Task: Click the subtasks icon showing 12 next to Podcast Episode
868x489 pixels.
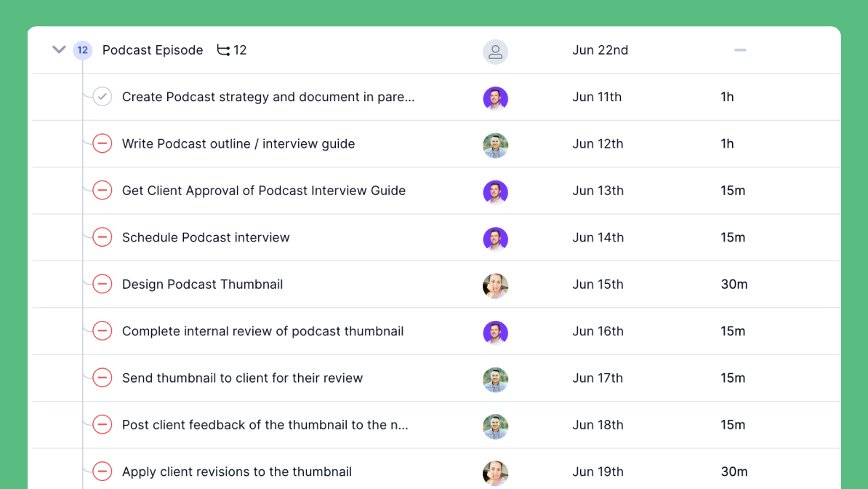Action: tap(231, 49)
